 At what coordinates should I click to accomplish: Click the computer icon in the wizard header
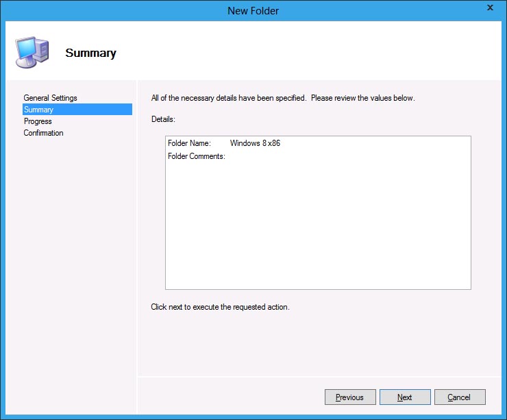[x=32, y=53]
